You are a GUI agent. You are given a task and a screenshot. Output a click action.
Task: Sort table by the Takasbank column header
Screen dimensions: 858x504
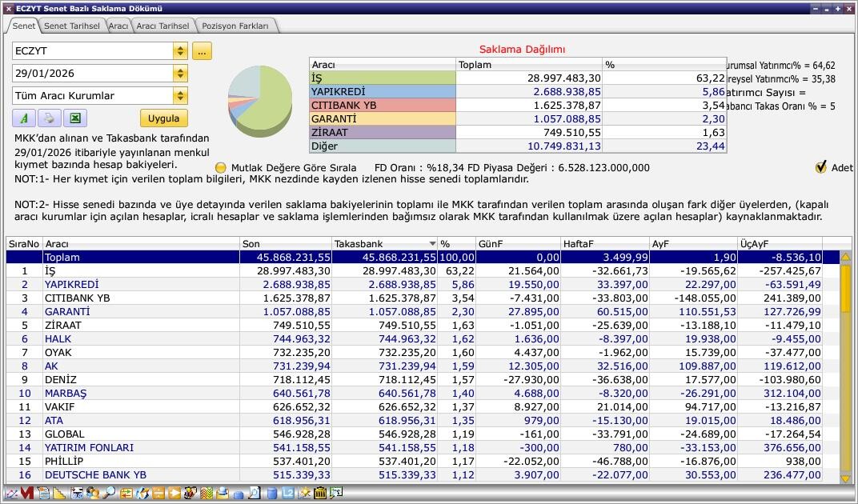(384, 243)
